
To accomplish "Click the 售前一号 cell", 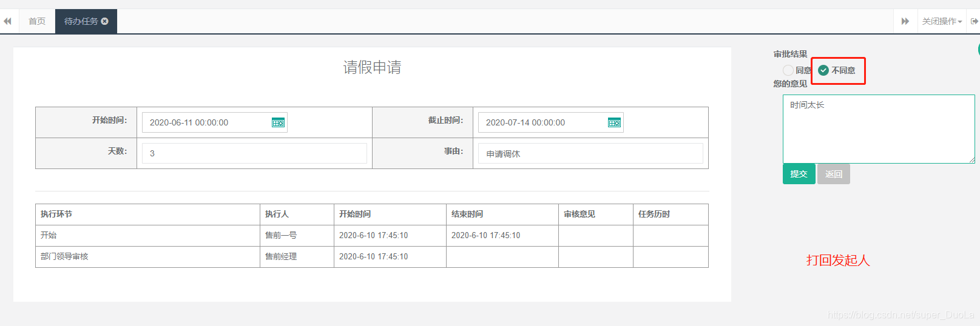I will pos(297,236).
